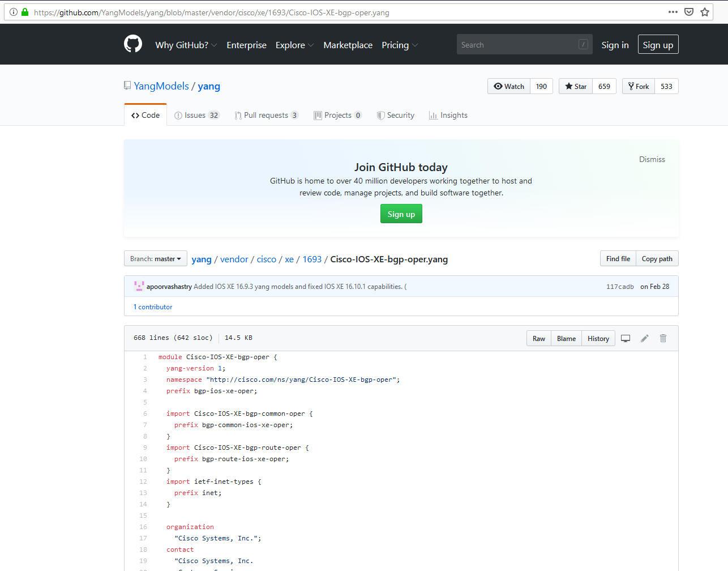Screen dimensions: 728x571
Task: Open the YangModels owner link
Action: click(161, 86)
